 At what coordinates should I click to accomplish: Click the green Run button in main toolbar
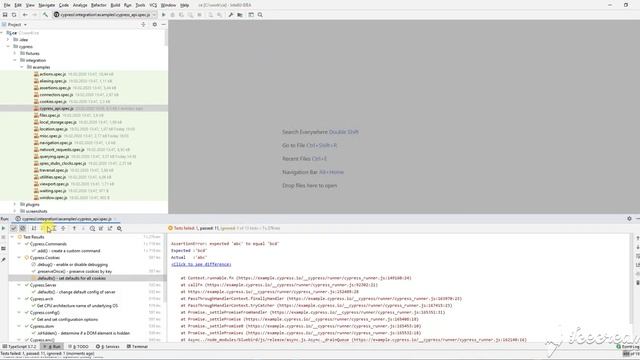(164, 15)
